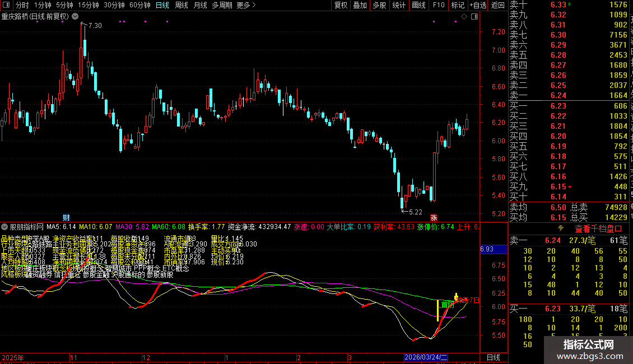Select the 1分钟 period tab

tap(43, 5)
